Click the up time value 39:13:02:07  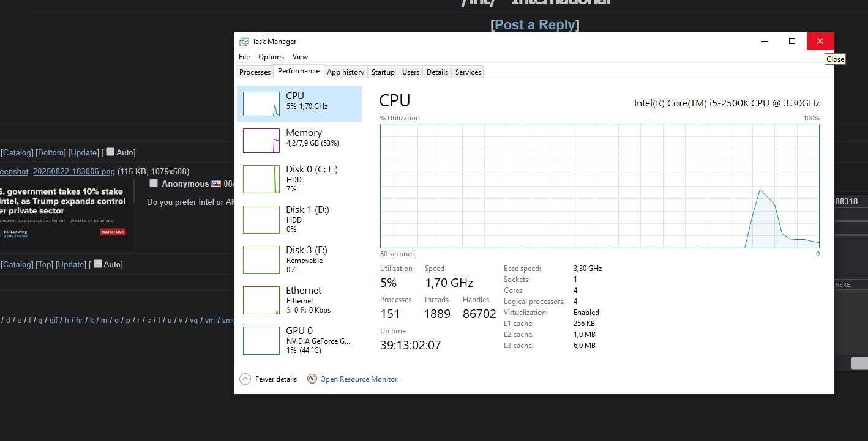point(411,345)
